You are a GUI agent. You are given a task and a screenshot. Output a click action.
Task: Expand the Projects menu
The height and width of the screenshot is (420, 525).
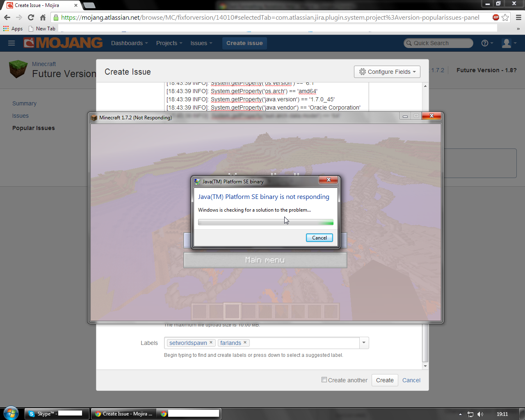coord(169,43)
